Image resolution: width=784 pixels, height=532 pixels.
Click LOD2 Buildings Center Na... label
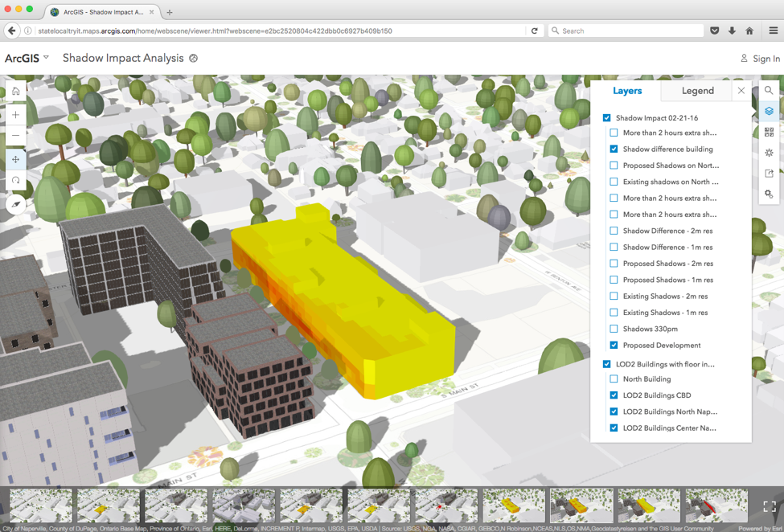click(x=670, y=428)
